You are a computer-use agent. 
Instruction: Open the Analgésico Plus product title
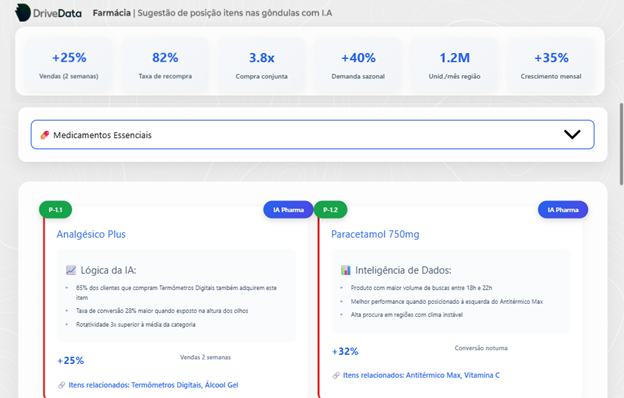pyautogui.click(x=91, y=234)
